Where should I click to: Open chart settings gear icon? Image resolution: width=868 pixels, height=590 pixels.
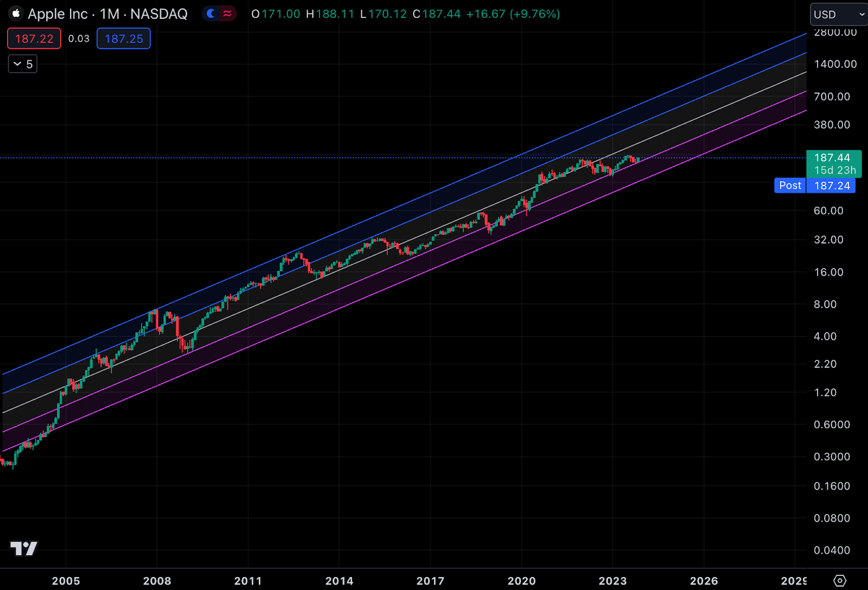click(840, 580)
